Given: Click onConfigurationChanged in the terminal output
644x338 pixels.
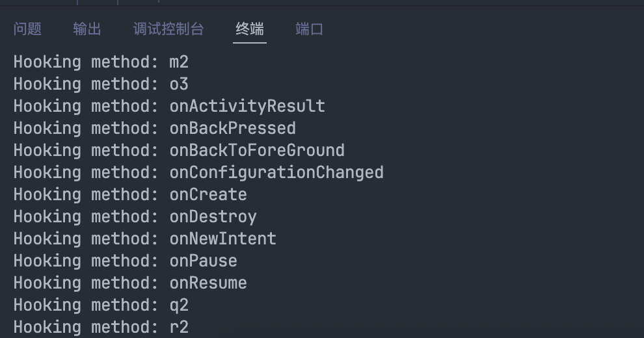Looking at the screenshot, I should pyautogui.click(x=276, y=172).
